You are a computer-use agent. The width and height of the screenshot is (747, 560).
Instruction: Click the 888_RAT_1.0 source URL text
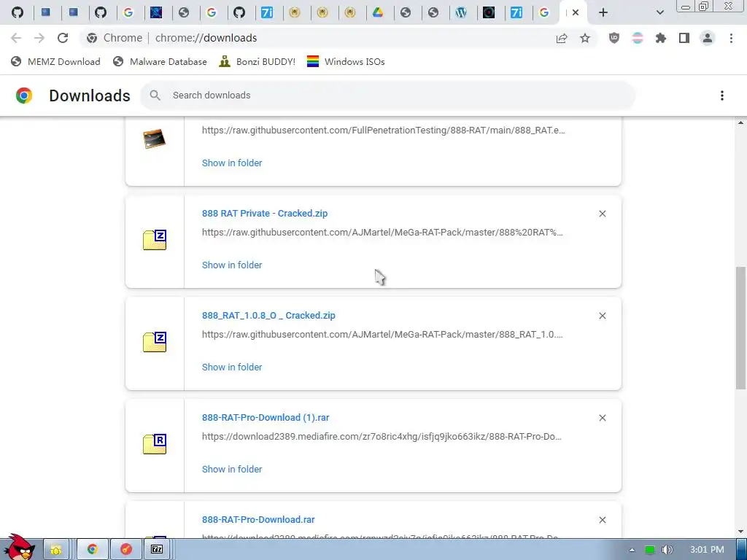tap(382, 334)
